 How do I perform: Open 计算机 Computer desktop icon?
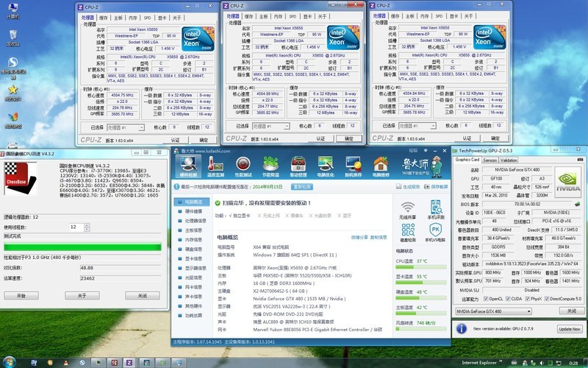(12, 10)
